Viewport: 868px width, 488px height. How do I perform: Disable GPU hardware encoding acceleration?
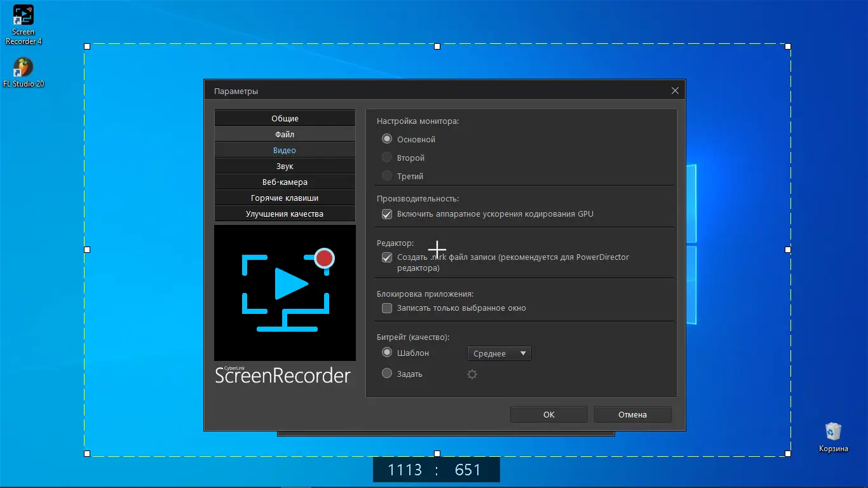tap(386, 214)
